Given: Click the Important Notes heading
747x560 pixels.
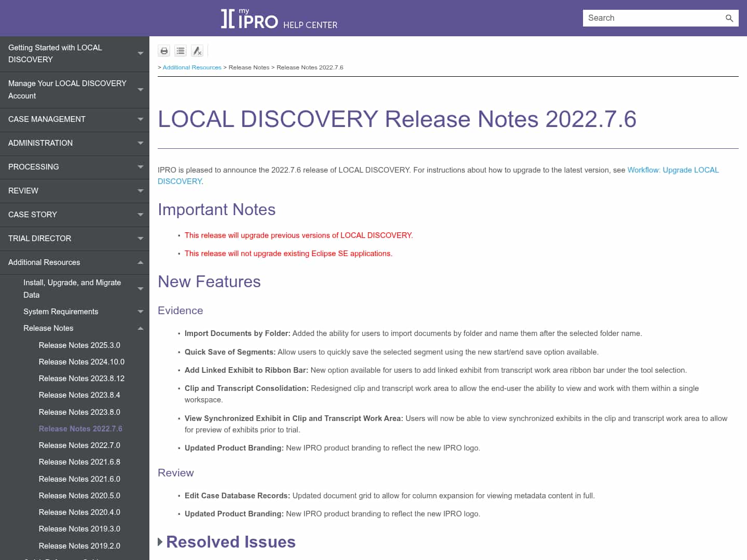Looking at the screenshot, I should coord(216,209).
